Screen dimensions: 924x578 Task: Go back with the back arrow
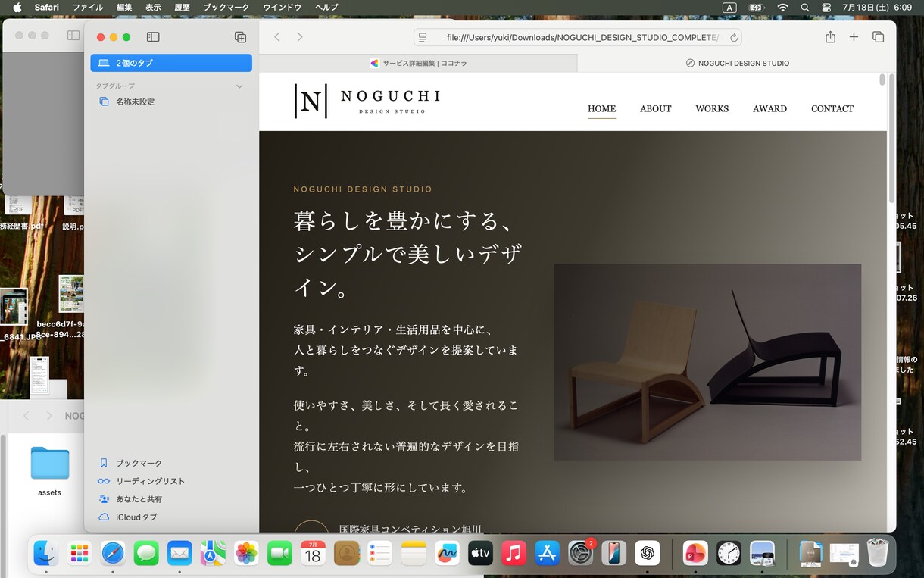point(277,37)
